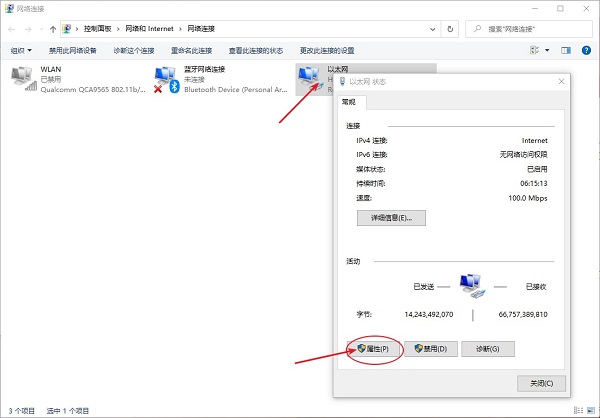Click the 已启用 media state value
The width and height of the screenshot is (600, 418).
[537, 169]
